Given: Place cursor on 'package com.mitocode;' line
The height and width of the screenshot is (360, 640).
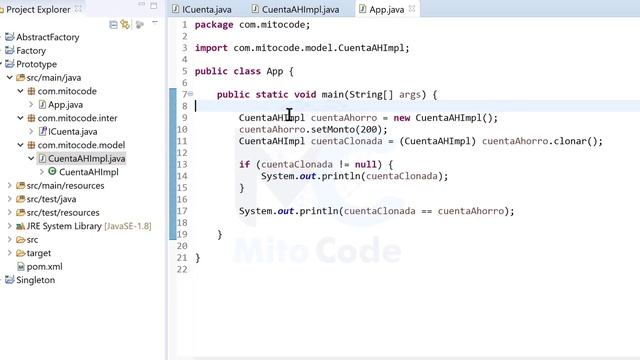Looking at the screenshot, I should 252,24.
